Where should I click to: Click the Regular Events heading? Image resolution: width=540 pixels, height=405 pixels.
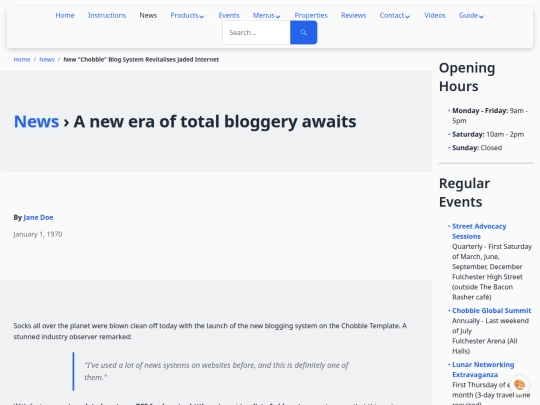click(464, 193)
